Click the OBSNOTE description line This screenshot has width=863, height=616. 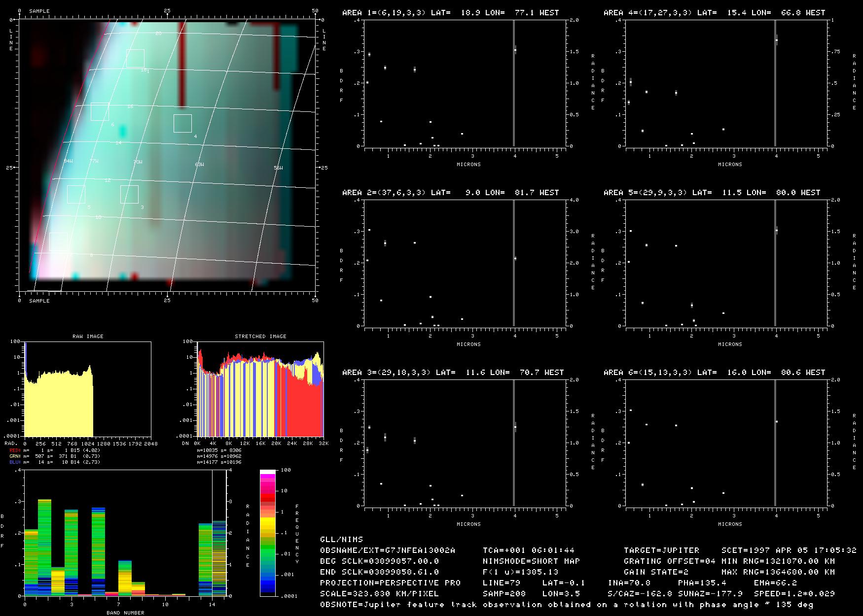(566, 604)
